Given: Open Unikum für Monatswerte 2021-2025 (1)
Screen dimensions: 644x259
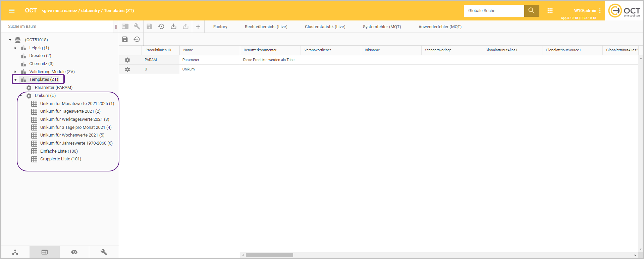Looking at the screenshot, I should tap(77, 104).
